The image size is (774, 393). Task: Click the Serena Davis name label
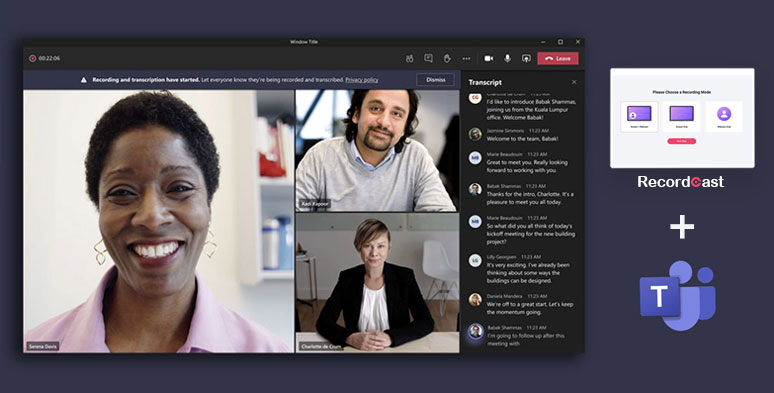pyautogui.click(x=43, y=347)
